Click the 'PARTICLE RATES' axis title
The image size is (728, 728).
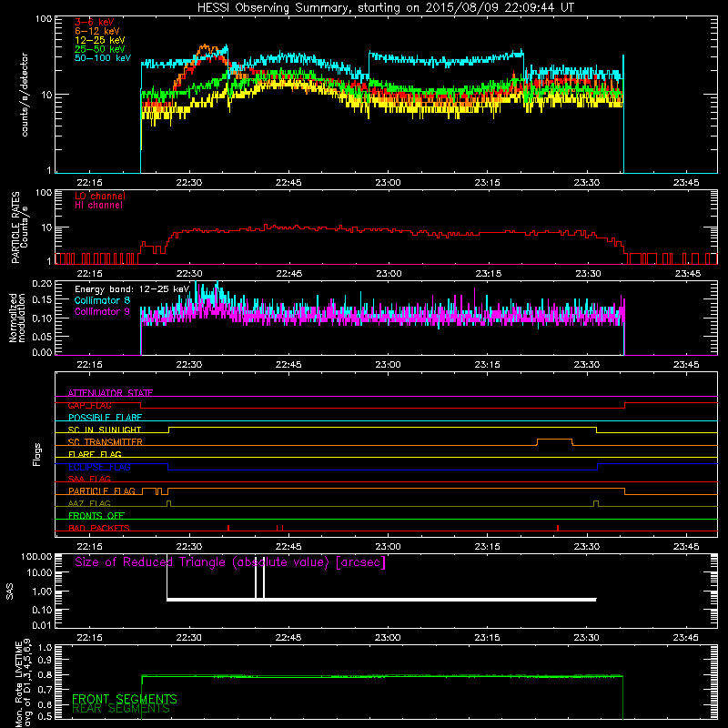[x=15, y=227]
